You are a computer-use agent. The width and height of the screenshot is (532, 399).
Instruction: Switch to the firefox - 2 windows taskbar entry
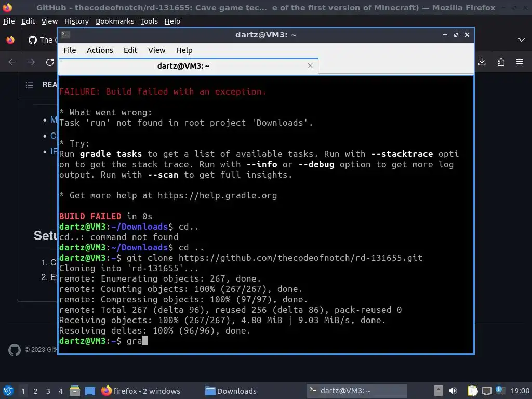(140, 391)
